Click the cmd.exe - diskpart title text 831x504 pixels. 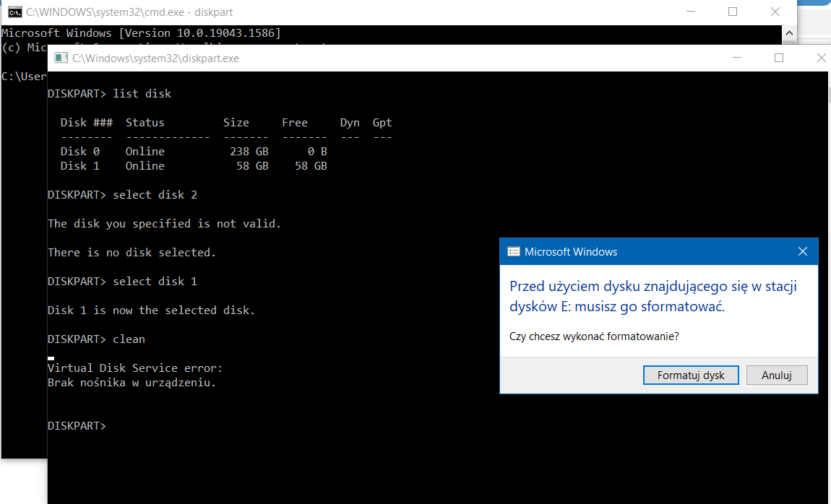pyautogui.click(x=129, y=12)
